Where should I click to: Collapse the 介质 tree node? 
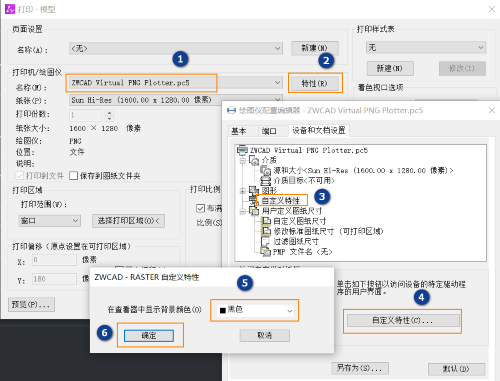[243, 161]
